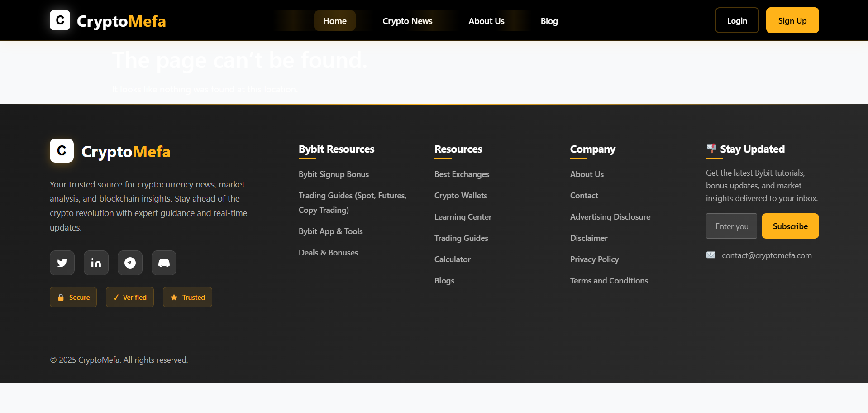Open About Us link under Company
Viewport: 868px width, 413px height.
click(x=587, y=174)
